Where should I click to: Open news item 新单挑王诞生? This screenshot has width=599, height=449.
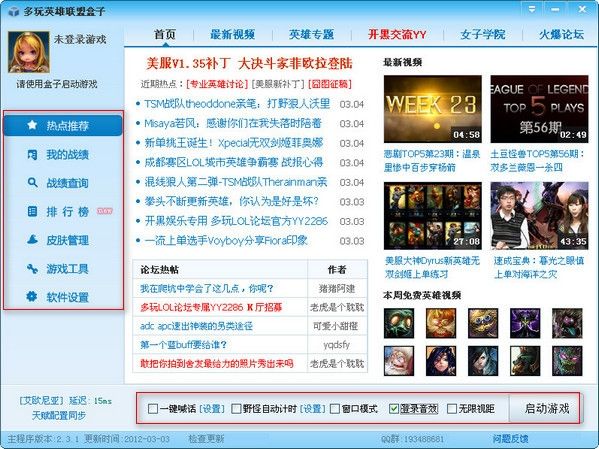coord(234,143)
